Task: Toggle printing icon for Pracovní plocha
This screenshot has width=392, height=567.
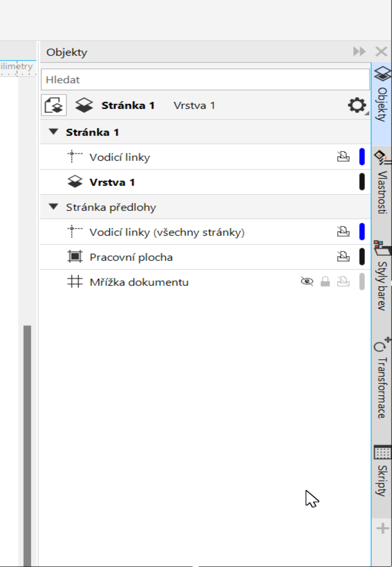Action: tap(343, 256)
